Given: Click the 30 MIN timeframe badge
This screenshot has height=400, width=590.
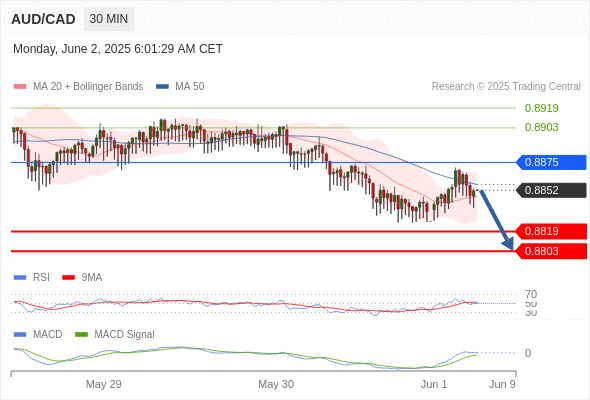Looking at the screenshot, I should pyautogui.click(x=109, y=19).
